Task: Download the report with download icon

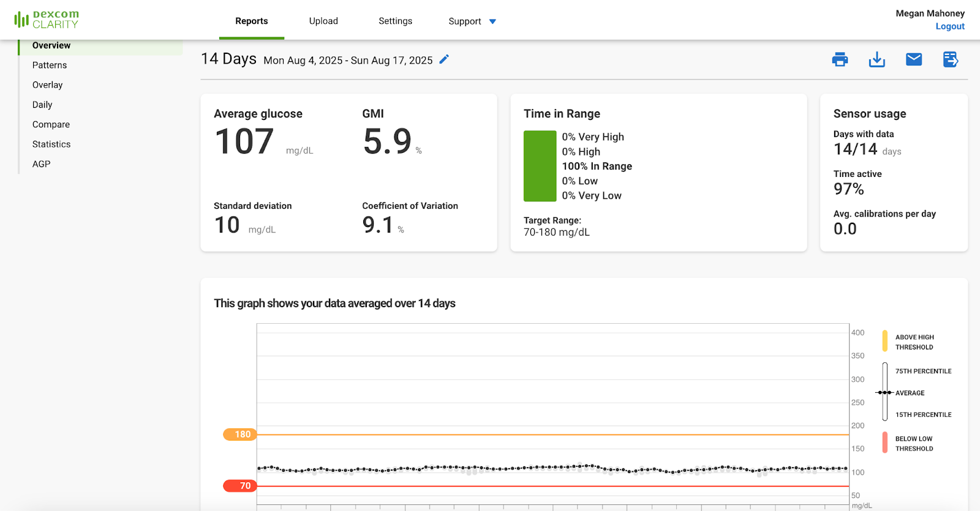Action: coord(876,59)
